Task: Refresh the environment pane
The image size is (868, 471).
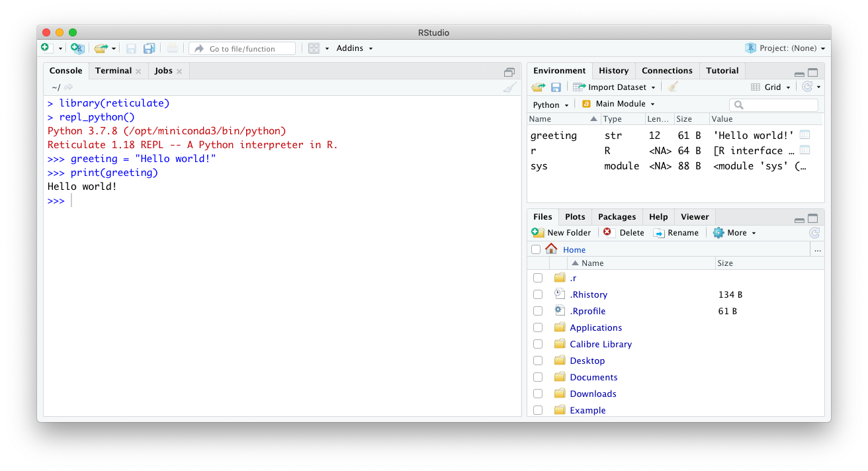Action: pyautogui.click(x=806, y=87)
